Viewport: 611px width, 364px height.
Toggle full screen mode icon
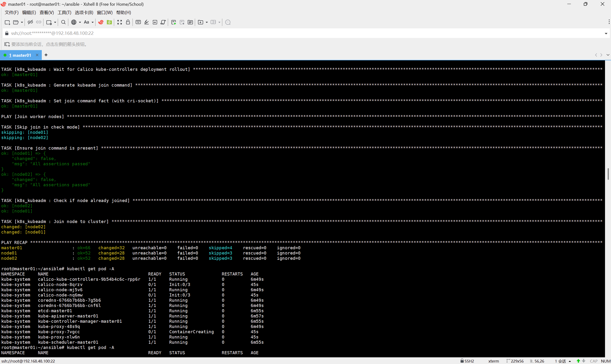pos(120,22)
